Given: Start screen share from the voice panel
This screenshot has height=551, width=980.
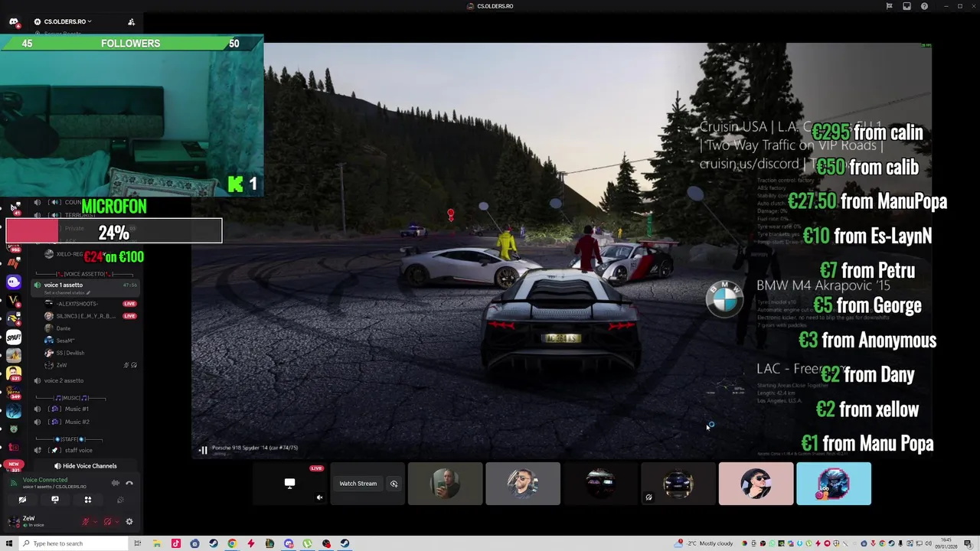Looking at the screenshot, I should click(x=55, y=500).
